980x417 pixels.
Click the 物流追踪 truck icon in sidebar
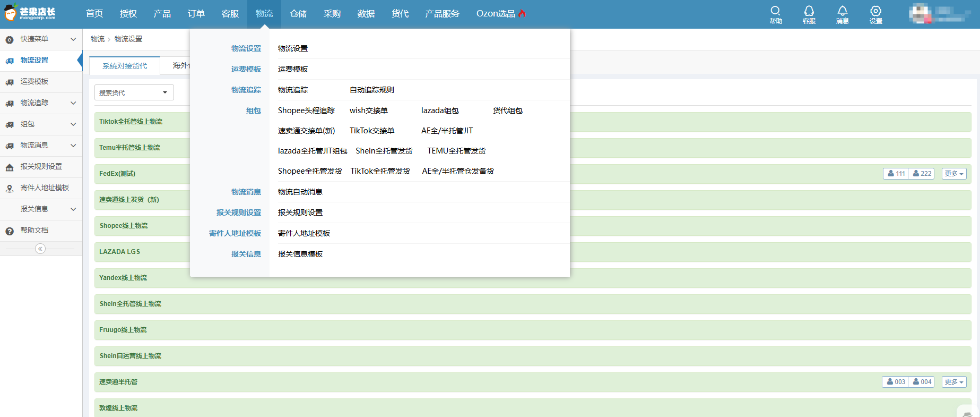[10, 104]
